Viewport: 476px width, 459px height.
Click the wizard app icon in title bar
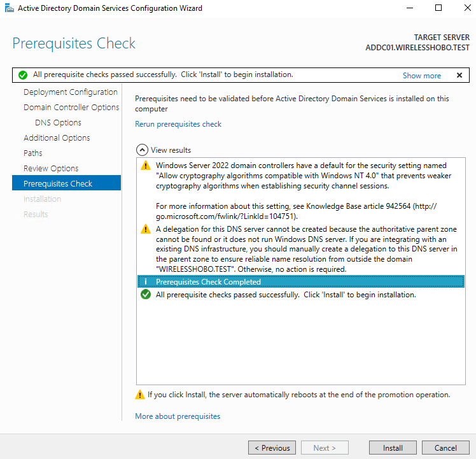[x=8, y=8]
